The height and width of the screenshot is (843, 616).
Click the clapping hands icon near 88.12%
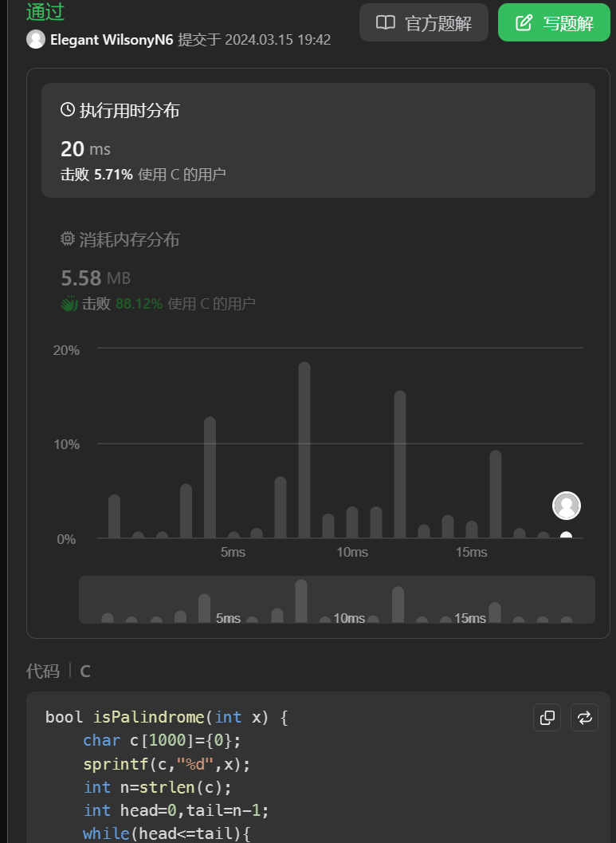click(69, 304)
